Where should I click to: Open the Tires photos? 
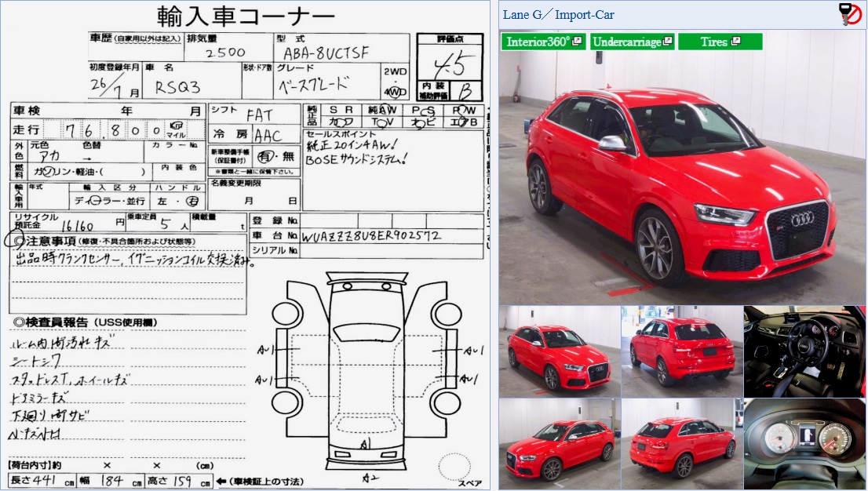tap(714, 42)
